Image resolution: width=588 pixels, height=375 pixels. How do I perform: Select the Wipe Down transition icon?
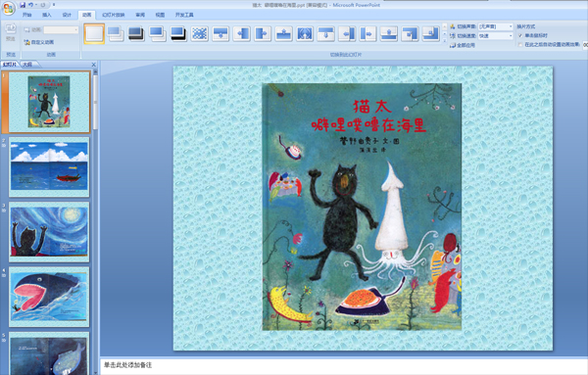coord(220,33)
